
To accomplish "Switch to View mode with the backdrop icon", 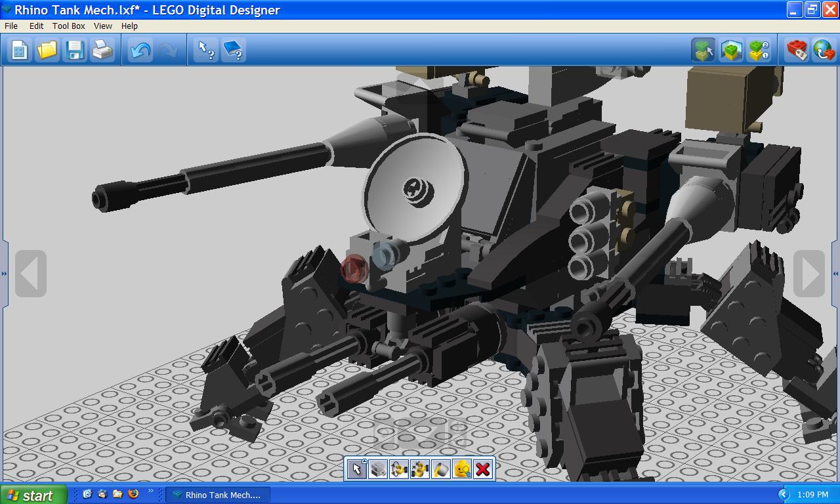I will pos(731,50).
